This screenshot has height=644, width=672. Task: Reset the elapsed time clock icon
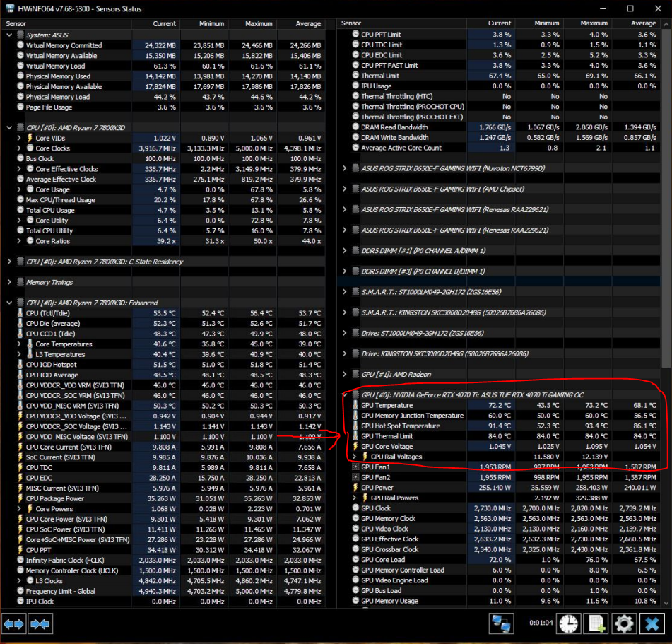tap(568, 624)
